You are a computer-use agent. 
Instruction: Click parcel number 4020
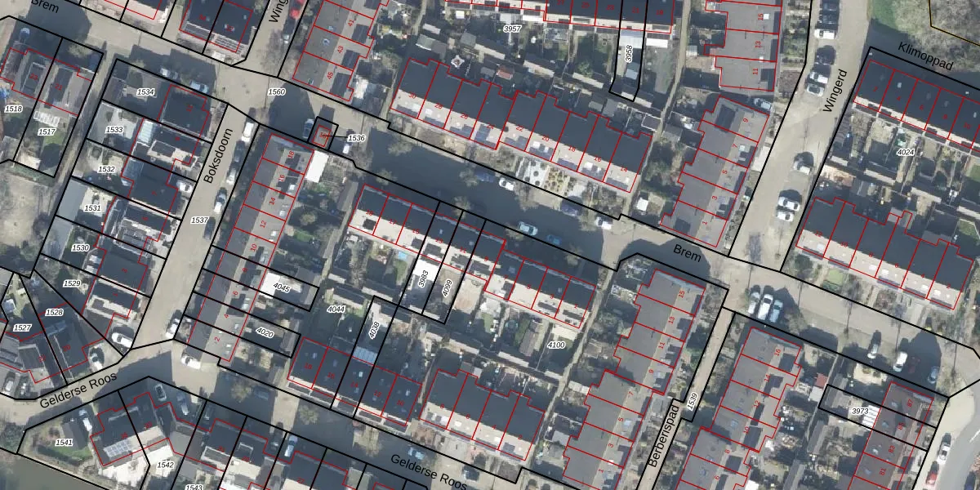[265, 332]
